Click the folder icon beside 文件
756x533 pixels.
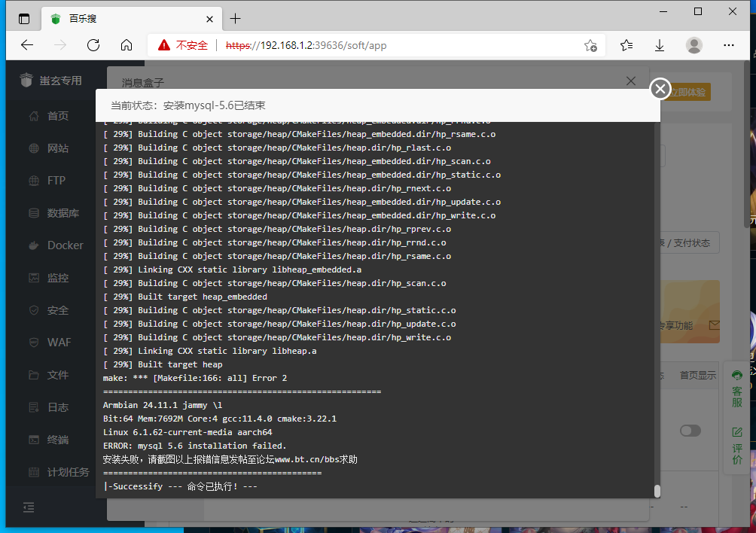pos(34,375)
